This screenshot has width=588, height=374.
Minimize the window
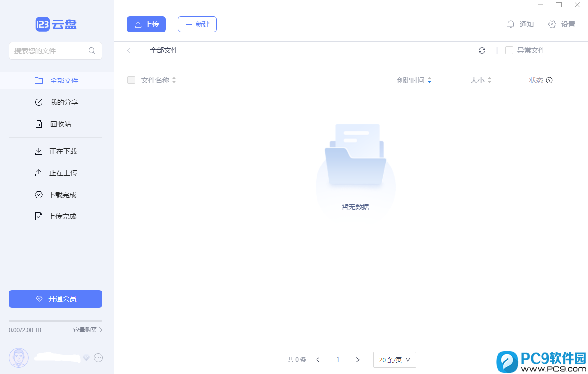(541, 5)
